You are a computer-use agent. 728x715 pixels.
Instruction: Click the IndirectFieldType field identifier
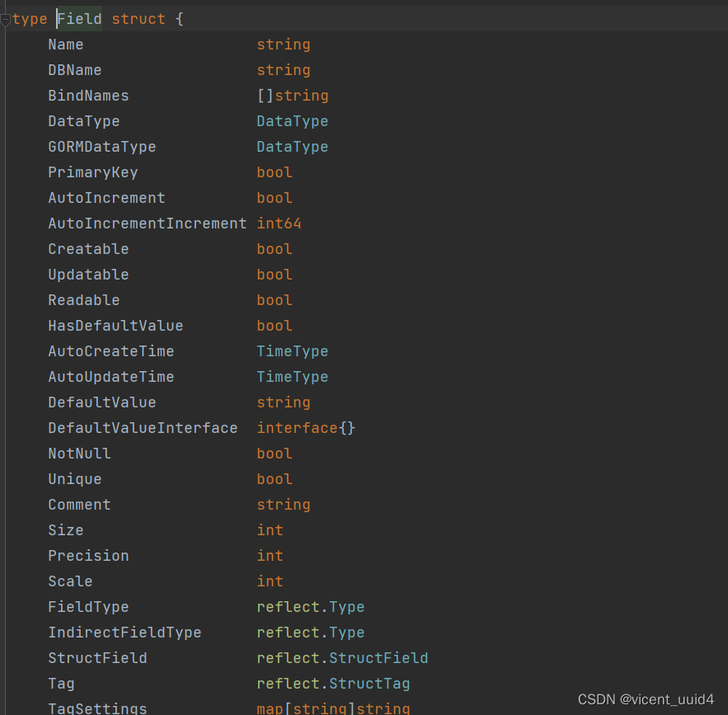point(124,632)
